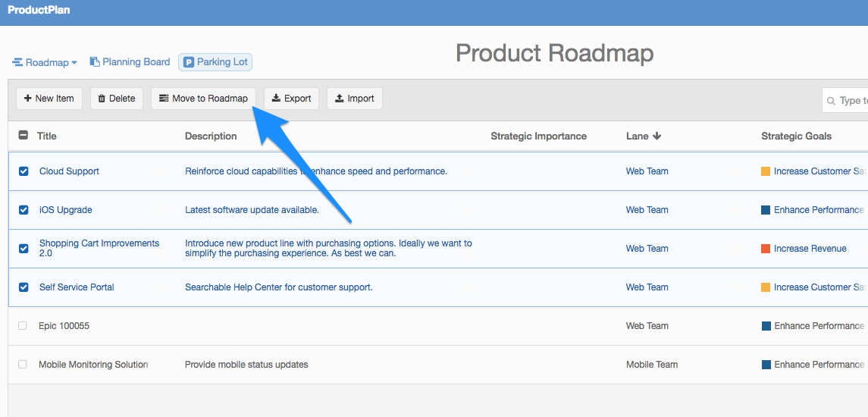
Task: Sort by the Strategic Goals column header
Action: (x=796, y=136)
